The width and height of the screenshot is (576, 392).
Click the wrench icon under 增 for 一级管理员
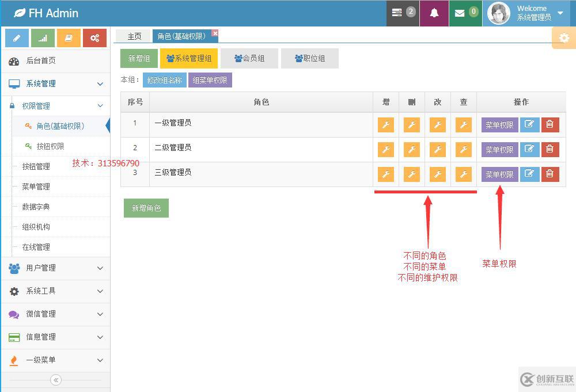pyautogui.click(x=385, y=124)
